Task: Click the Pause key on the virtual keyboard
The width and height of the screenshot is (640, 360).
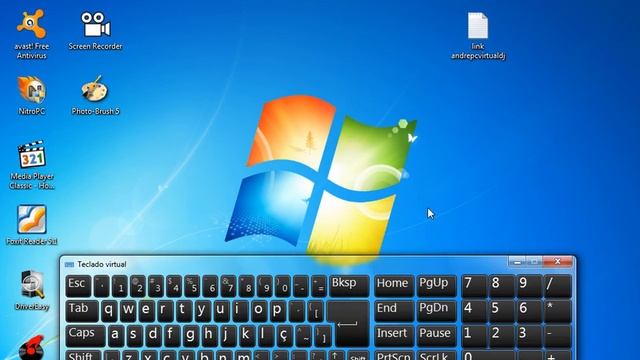Action: (436, 336)
